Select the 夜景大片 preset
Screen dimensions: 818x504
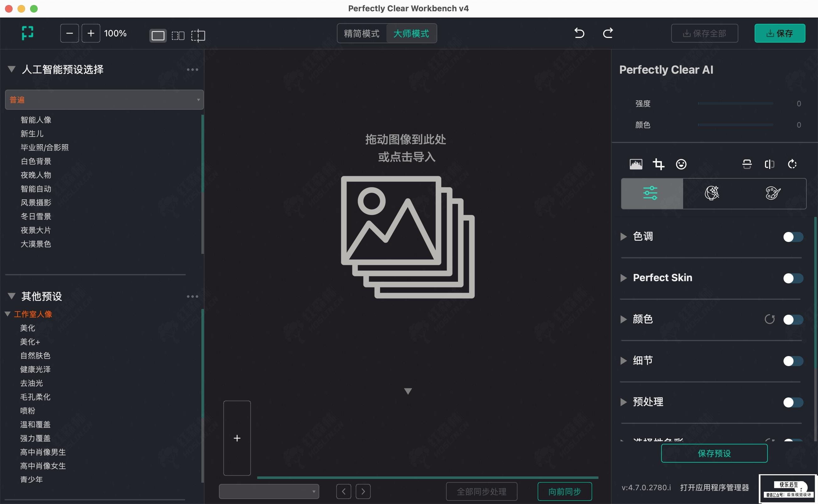point(36,230)
